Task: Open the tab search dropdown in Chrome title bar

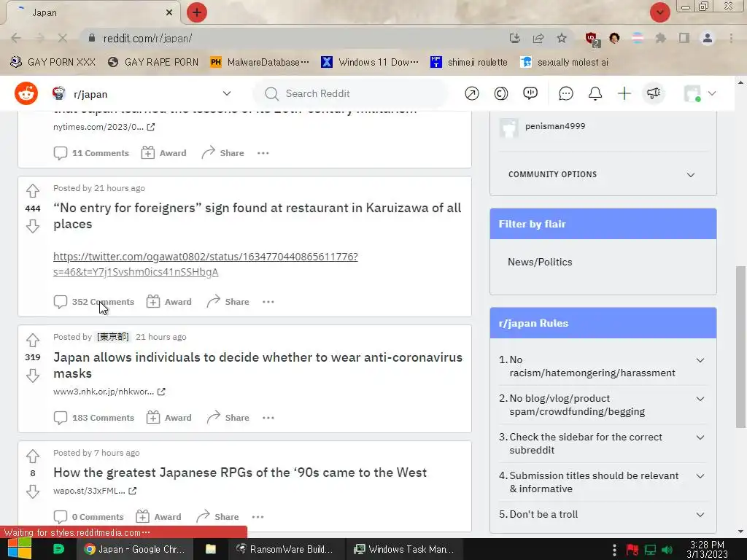Action: point(659,12)
